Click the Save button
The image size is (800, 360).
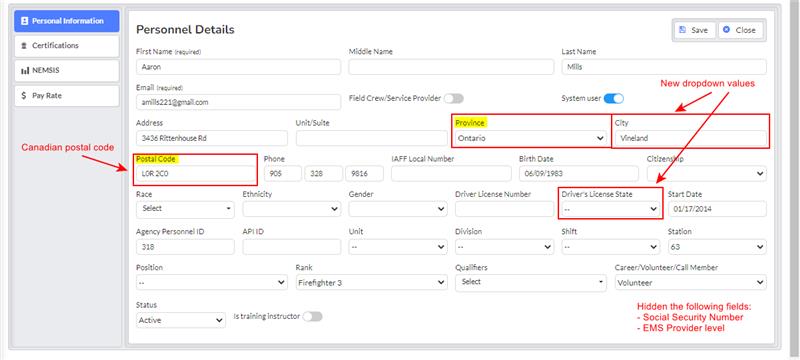click(694, 30)
